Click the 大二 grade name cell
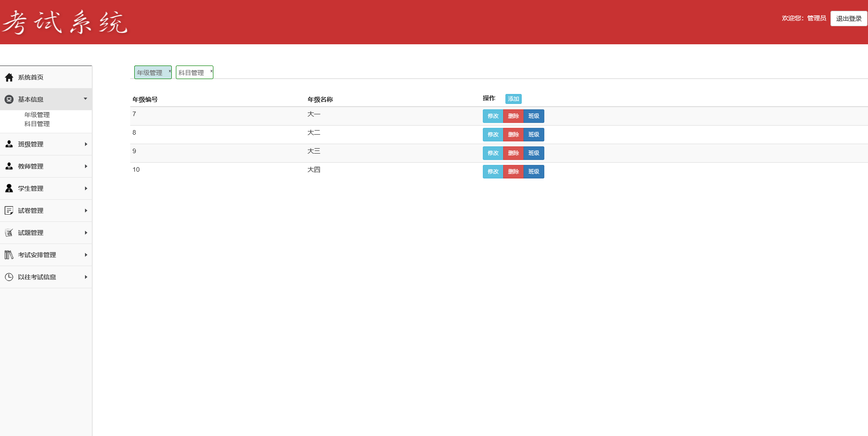 point(314,133)
